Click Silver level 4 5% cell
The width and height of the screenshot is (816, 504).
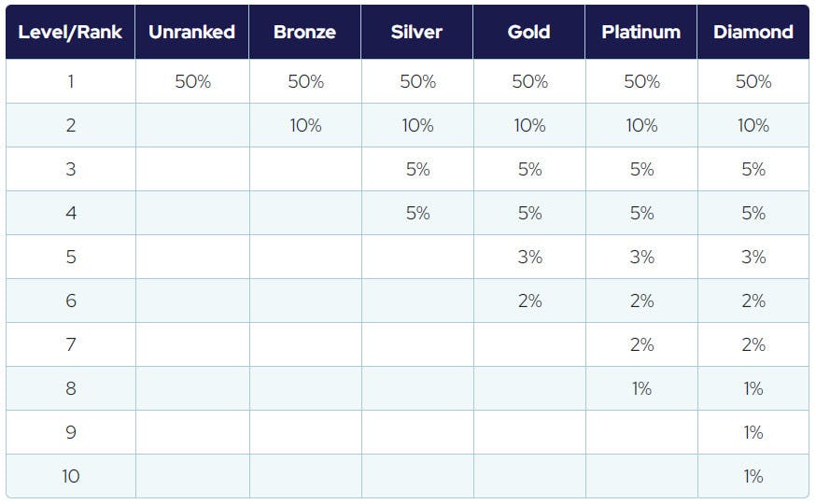pyautogui.click(x=417, y=213)
